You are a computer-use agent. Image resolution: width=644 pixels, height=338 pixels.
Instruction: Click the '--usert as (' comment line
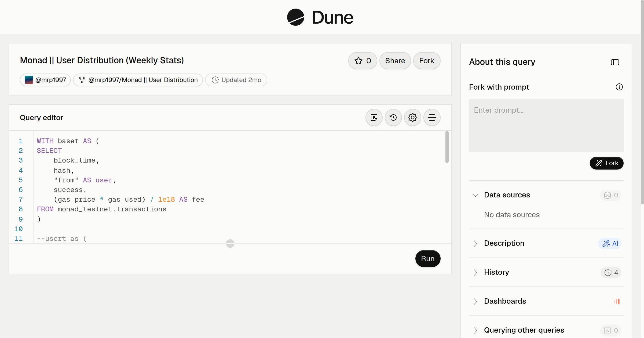click(x=62, y=239)
